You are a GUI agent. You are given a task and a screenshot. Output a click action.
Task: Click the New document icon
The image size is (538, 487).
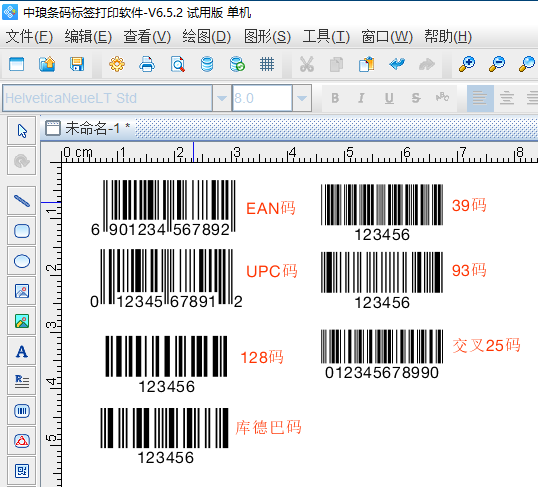coord(16,64)
